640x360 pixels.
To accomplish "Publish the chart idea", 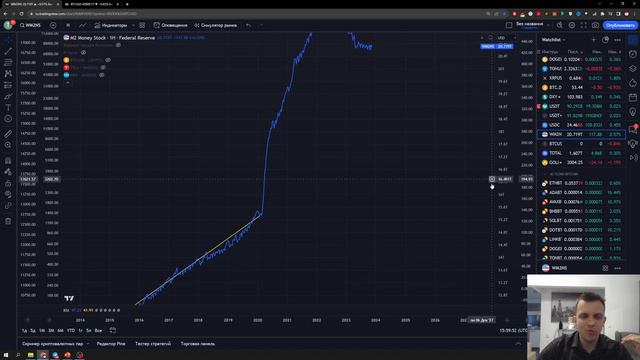I will coord(620,25).
